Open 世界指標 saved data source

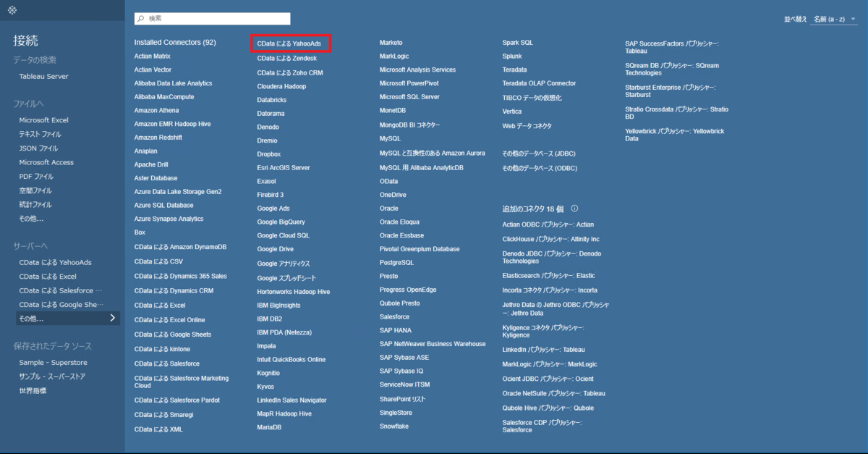point(33,391)
